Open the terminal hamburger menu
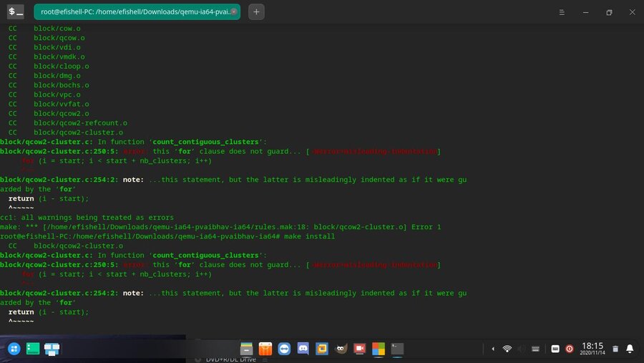644x363 pixels. coord(562,12)
